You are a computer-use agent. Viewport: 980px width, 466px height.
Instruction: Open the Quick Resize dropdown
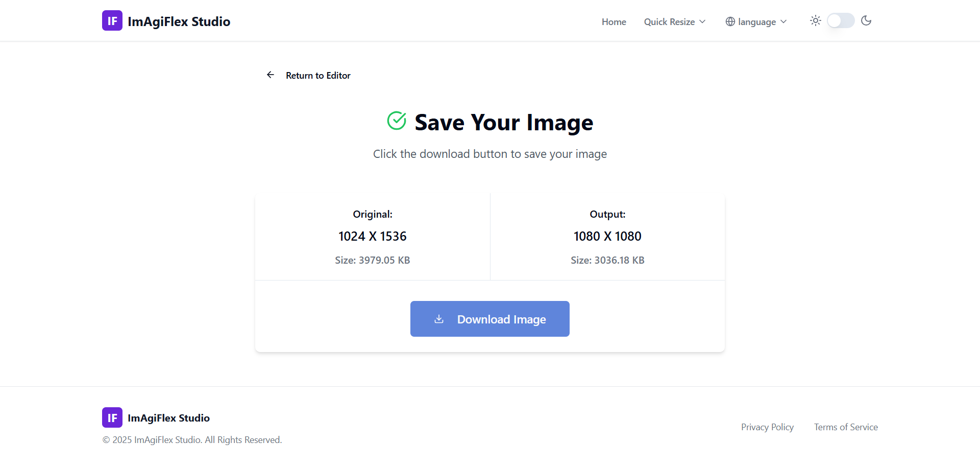(x=674, y=21)
